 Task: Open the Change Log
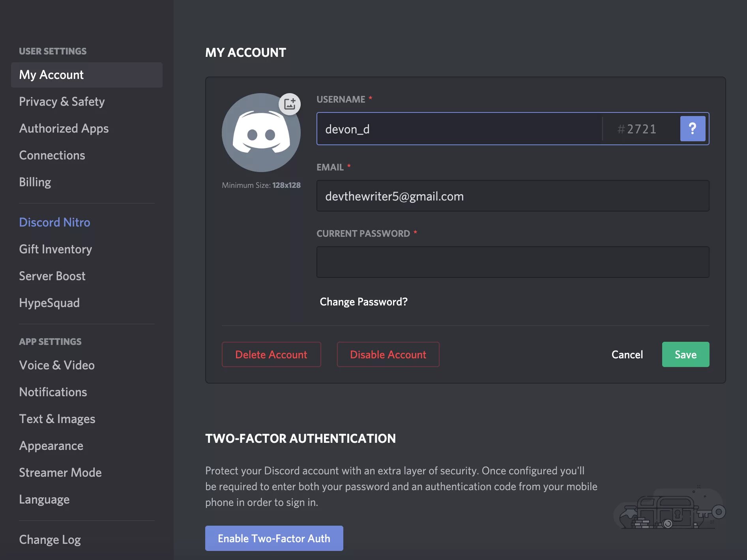point(50,539)
